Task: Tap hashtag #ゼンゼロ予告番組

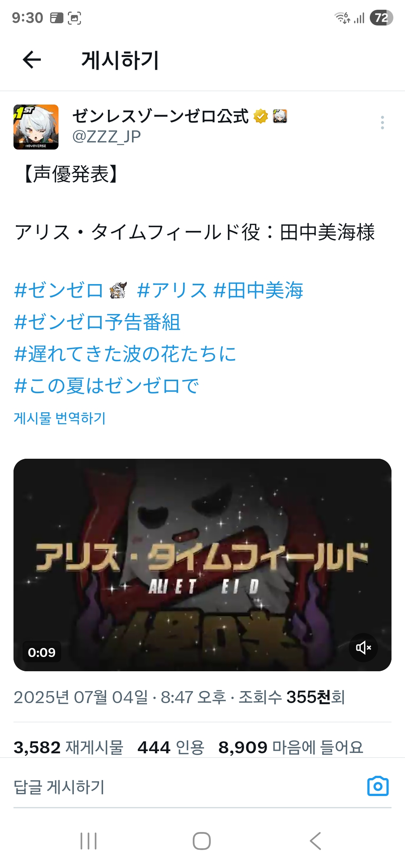Action: (x=97, y=322)
